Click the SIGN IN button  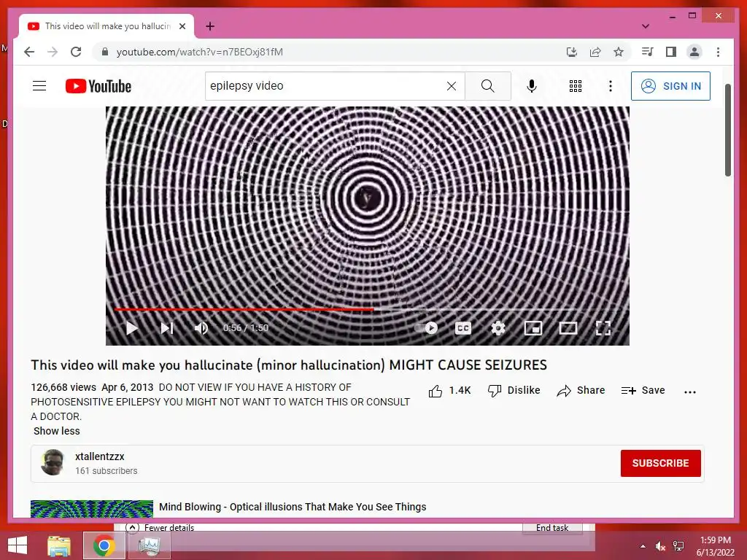tap(670, 86)
